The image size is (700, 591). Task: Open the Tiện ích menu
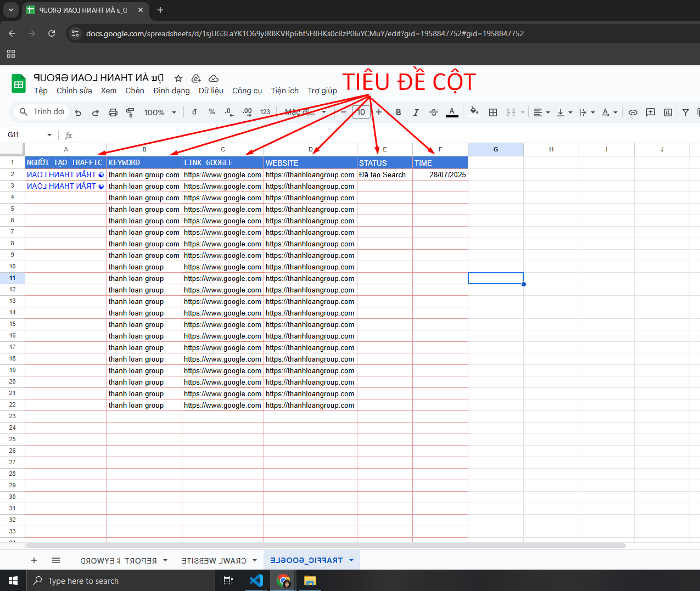click(284, 91)
